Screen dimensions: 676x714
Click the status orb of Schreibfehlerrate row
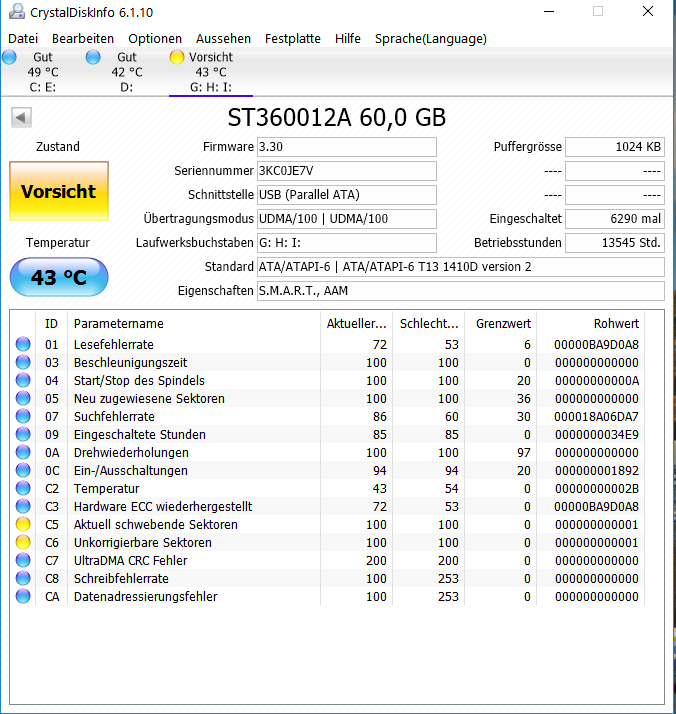pos(23,578)
